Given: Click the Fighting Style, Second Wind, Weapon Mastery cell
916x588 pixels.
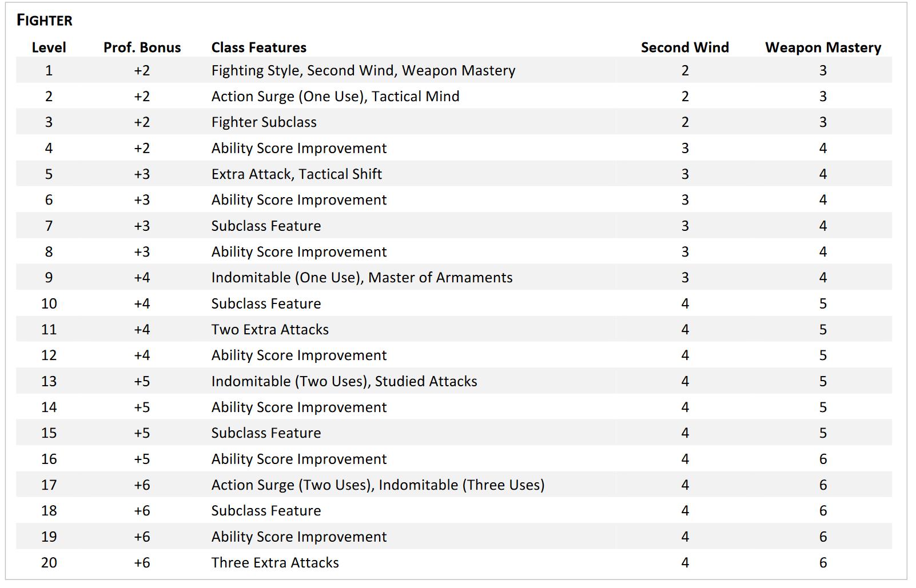Looking at the screenshot, I should click(x=363, y=70).
